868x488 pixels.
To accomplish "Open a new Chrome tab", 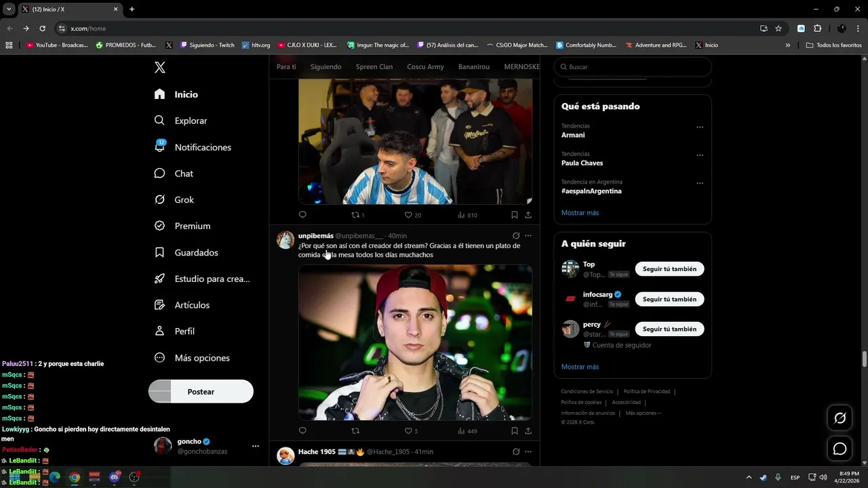I will (132, 9).
